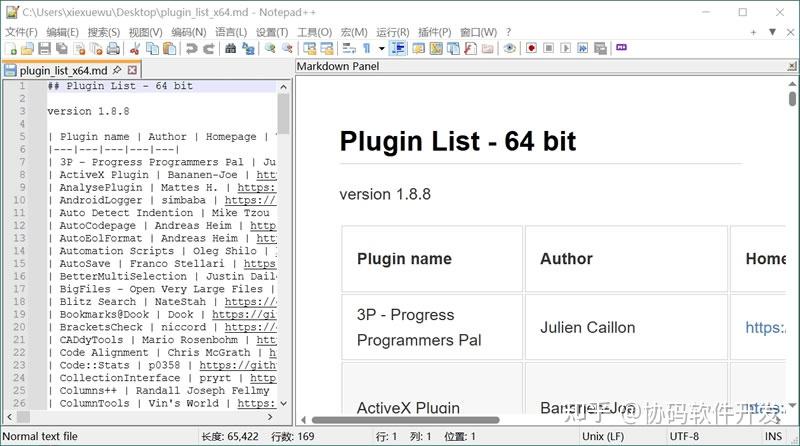Open the https link in 3P row
800x446 pixels.
[x=765, y=327]
